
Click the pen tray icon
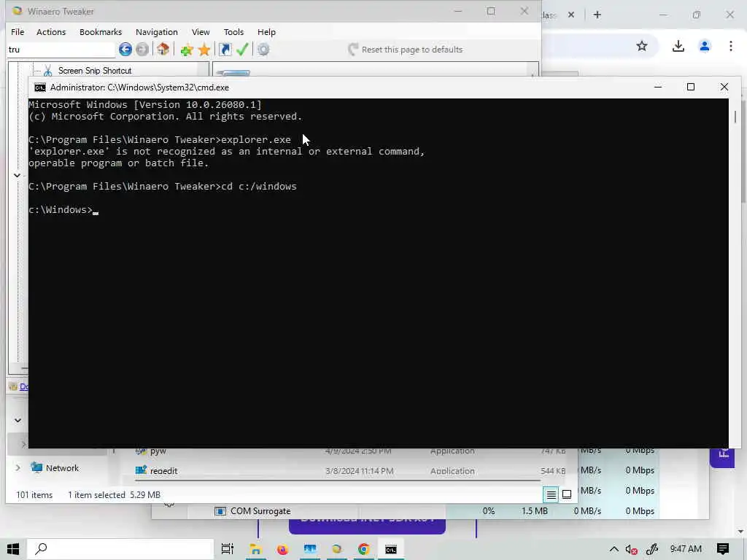point(651,549)
